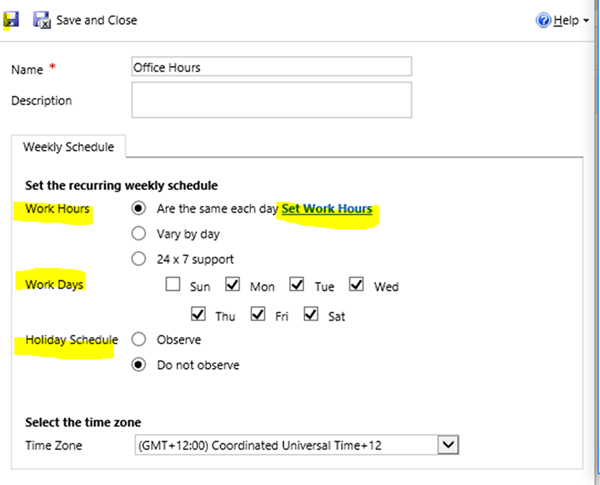
Task: Open the Set Work Hours link
Action: pyautogui.click(x=327, y=209)
